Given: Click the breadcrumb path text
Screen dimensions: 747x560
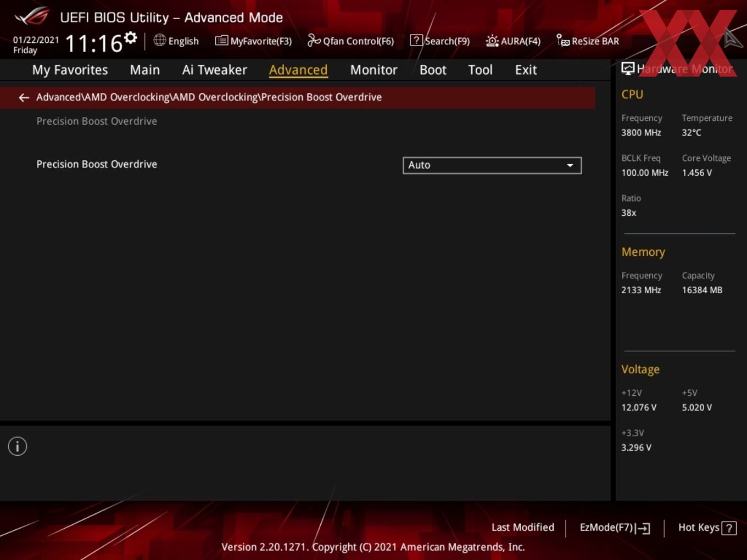Looking at the screenshot, I should click(x=209, y=97).
